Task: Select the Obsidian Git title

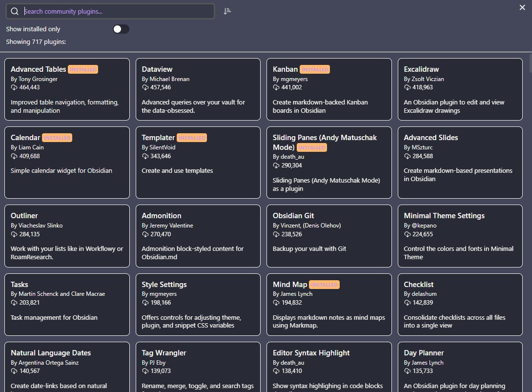Action: (x=293, y=215)
